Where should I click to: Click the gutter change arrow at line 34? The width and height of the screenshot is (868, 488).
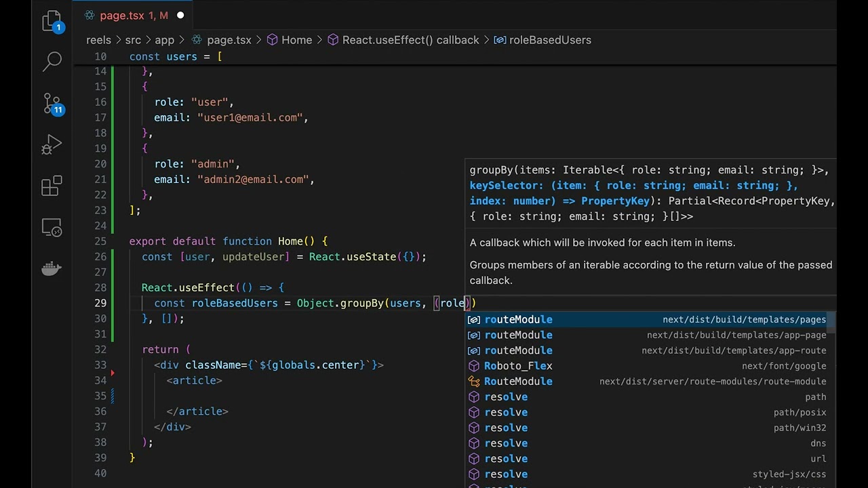click(113, 373)
